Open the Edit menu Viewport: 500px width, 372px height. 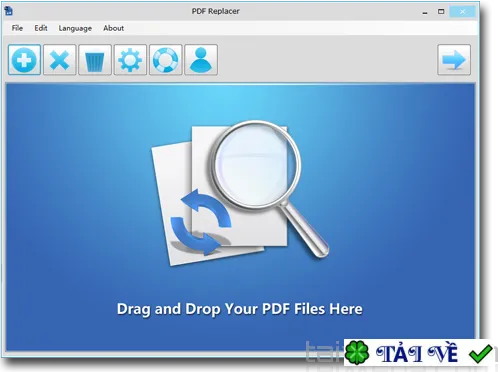pos(41,28)
